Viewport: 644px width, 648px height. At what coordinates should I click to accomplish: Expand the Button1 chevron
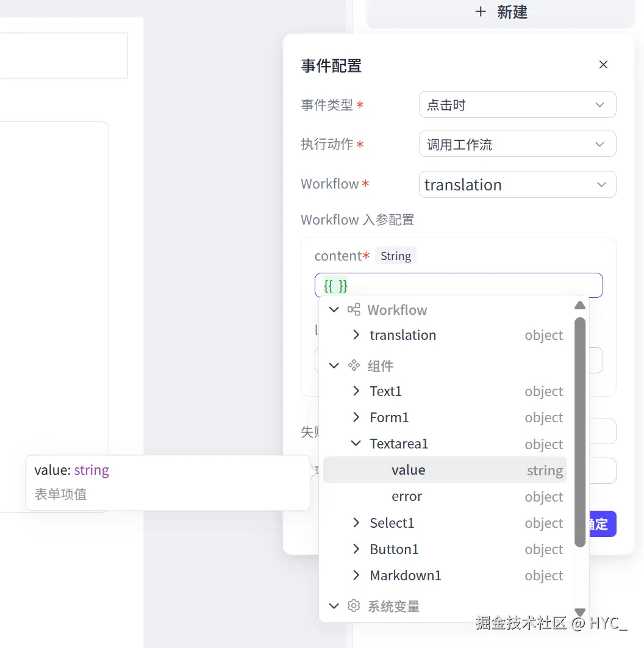point(356,549)
